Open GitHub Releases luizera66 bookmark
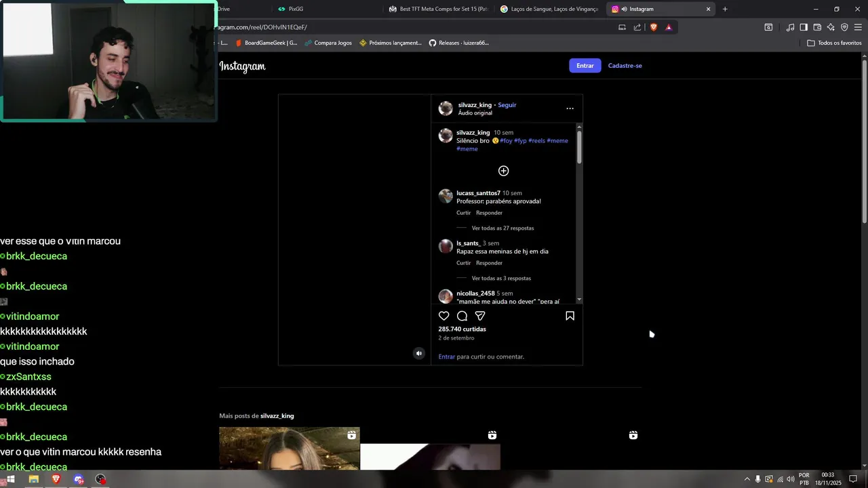The width and height of the screenshot is (868, 488). [458, 43]
